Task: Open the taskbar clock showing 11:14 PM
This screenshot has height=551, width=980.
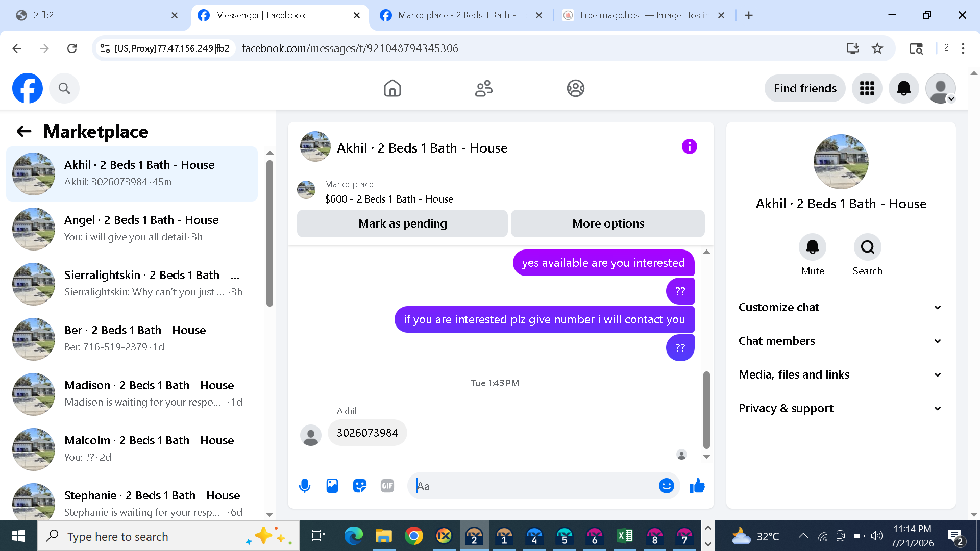Action: [913, 536]
